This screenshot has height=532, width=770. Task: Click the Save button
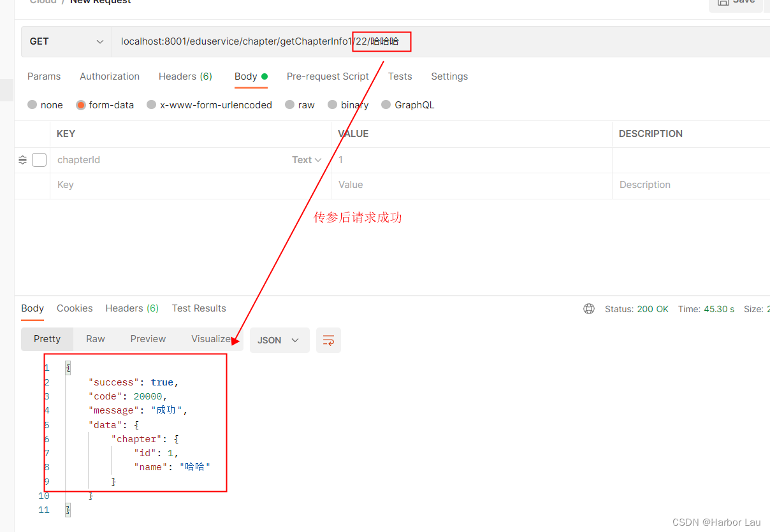[x=736, y=4]
